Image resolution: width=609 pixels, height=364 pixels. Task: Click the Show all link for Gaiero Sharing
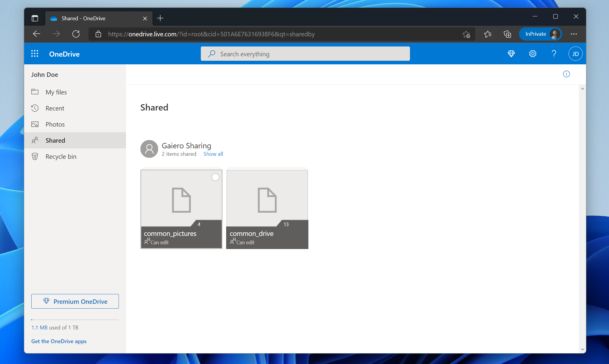click(x=213, y=154)
